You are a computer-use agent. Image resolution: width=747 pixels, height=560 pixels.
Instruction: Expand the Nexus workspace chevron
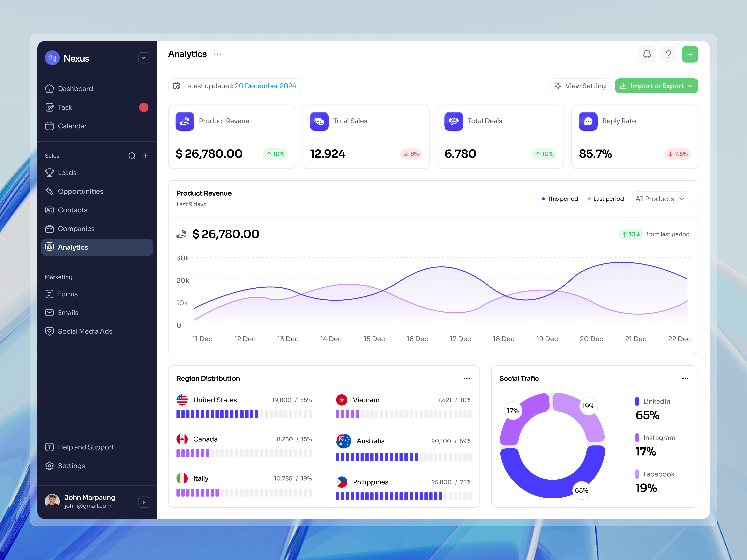(x=143, y=58)
